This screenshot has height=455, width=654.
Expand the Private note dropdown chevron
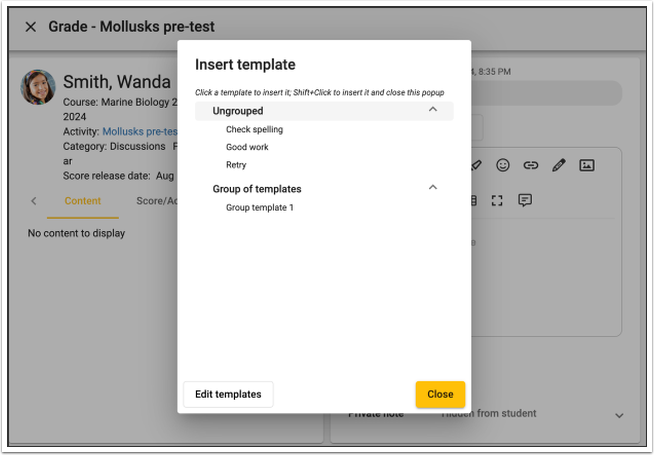coord(618,415)
